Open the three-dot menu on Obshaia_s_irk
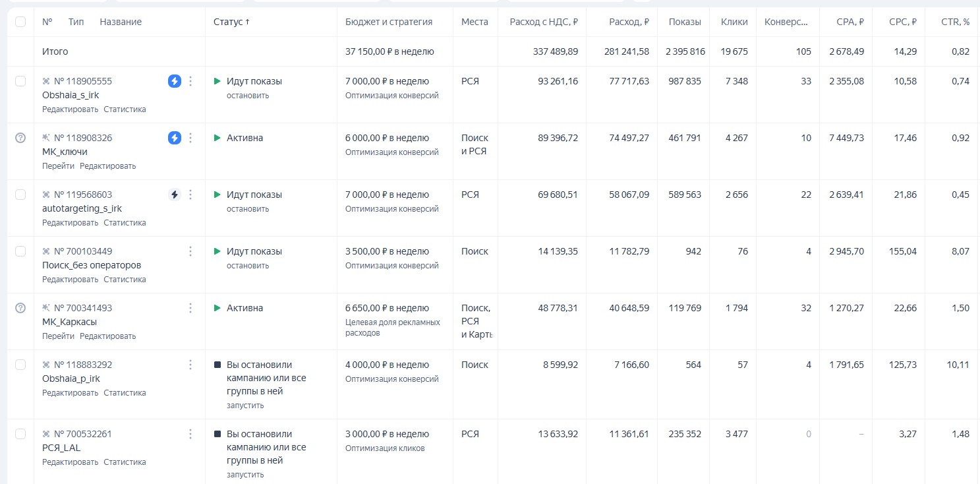 tap(190, 81)
